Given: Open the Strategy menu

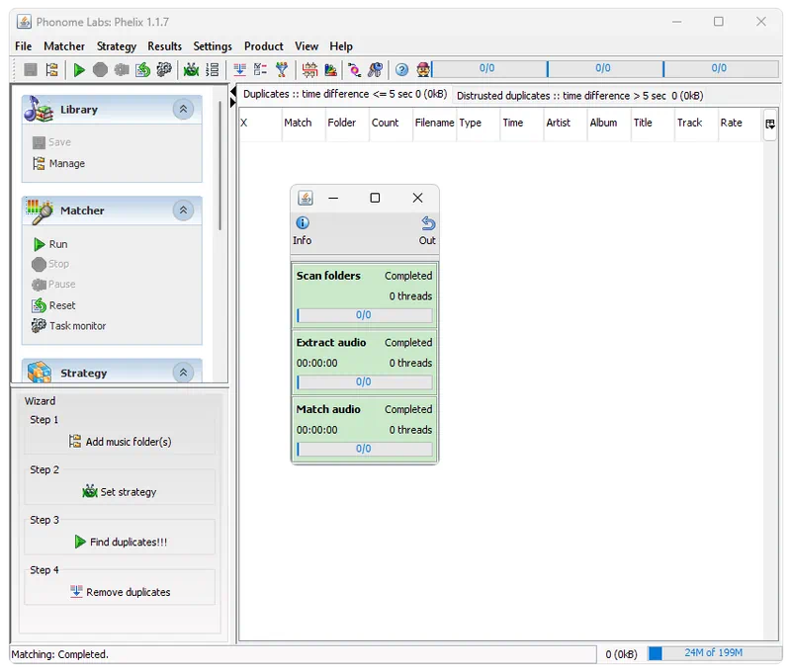Looking at the screenshot, I should [x=117, y=46].
